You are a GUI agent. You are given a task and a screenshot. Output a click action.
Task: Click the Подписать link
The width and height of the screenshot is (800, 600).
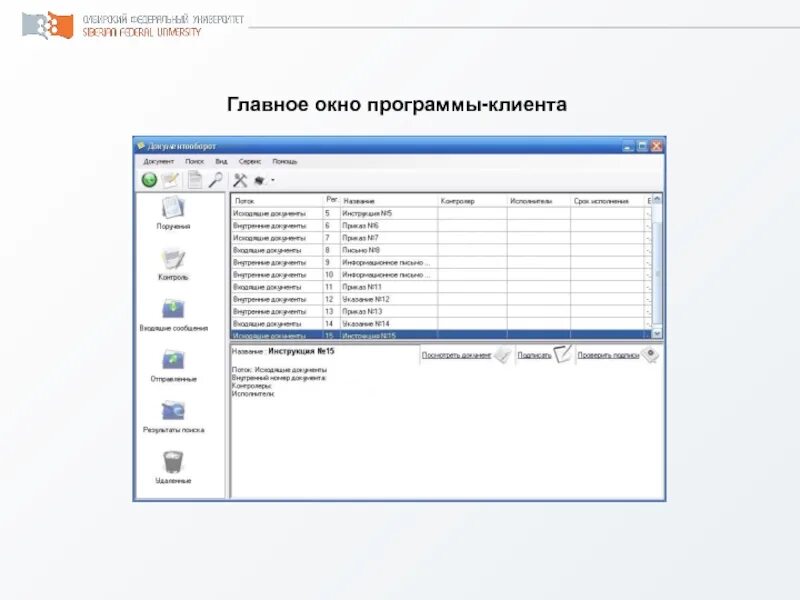pos(534,355)
